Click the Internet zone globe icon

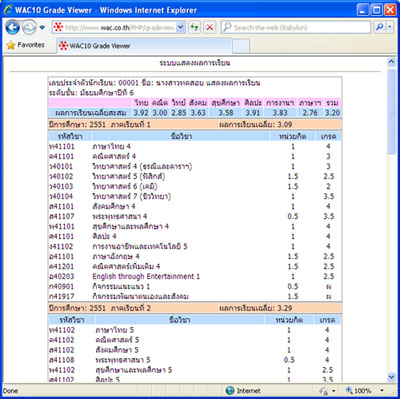[230, 390]
